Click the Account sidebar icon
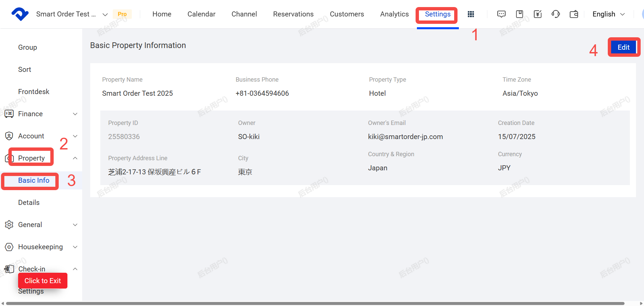The width and height of the screenshot is (644, 306). tap(9, 136)
